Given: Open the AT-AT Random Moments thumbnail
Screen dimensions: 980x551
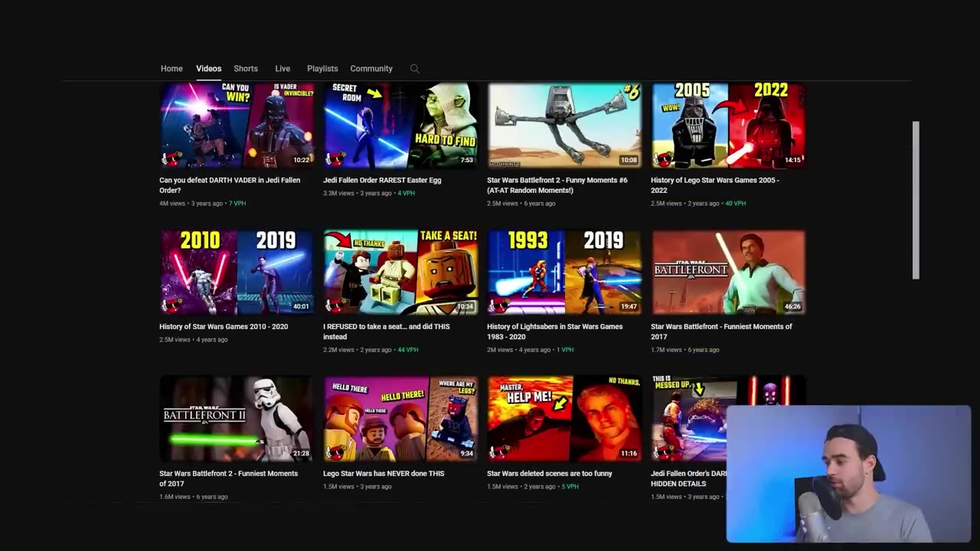Looking at the screenshot, I should pyautogui.click(x=564, y=125).
